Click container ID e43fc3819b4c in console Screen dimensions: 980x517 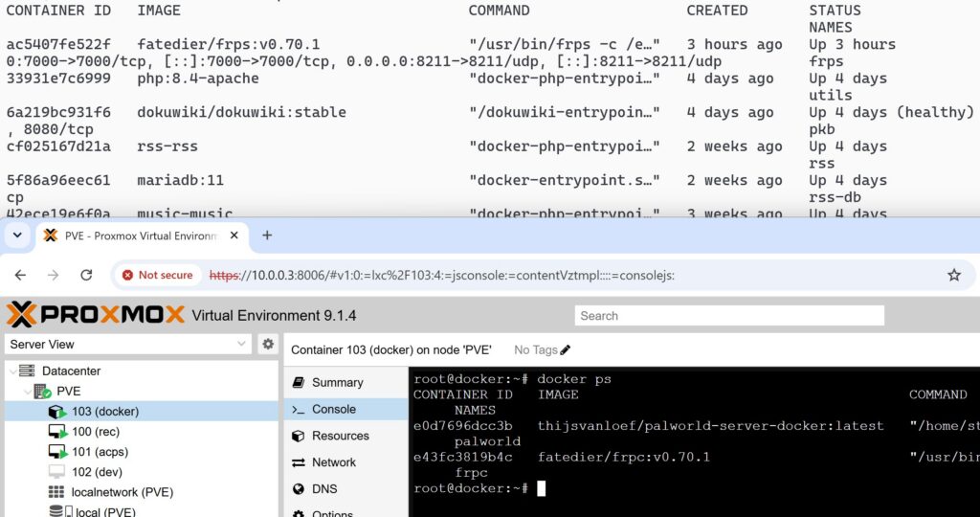462,457
